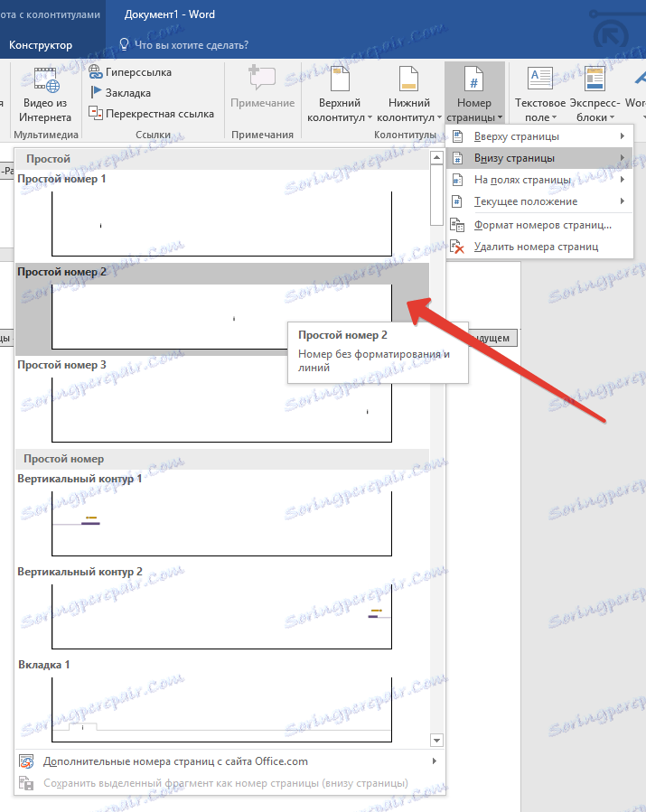
Task: Open the Перекрестная ссылка icon
Action: point(96,112)
